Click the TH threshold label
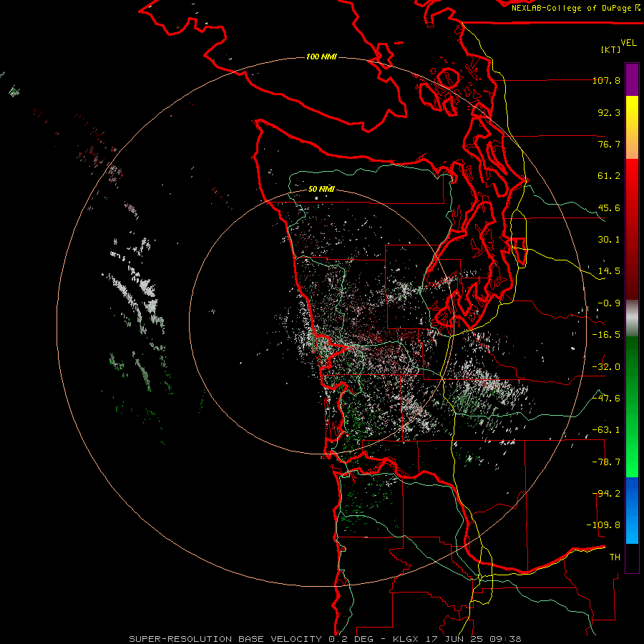 (615, 557)
